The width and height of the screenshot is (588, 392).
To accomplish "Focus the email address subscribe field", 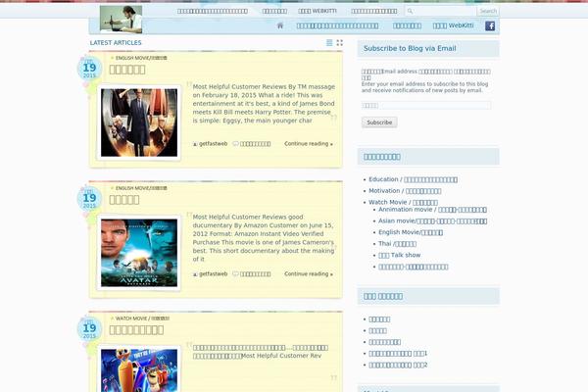I will pyautogui.click(x=426, y=106).
